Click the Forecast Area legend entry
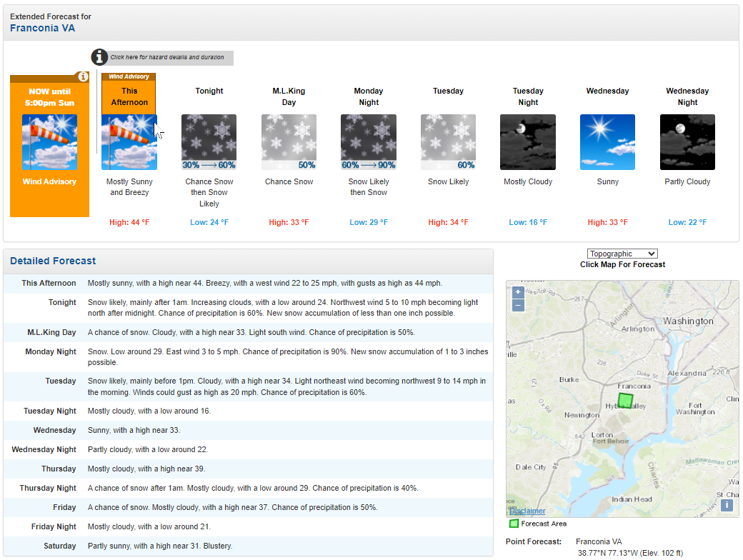The height and width of the screenshot is (560, 743). click(538, 524)
